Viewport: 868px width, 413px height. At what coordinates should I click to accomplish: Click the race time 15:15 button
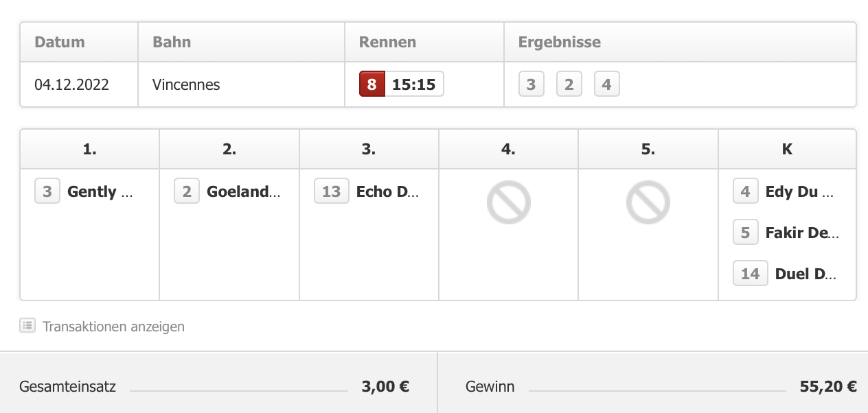(x=414, y=84)
